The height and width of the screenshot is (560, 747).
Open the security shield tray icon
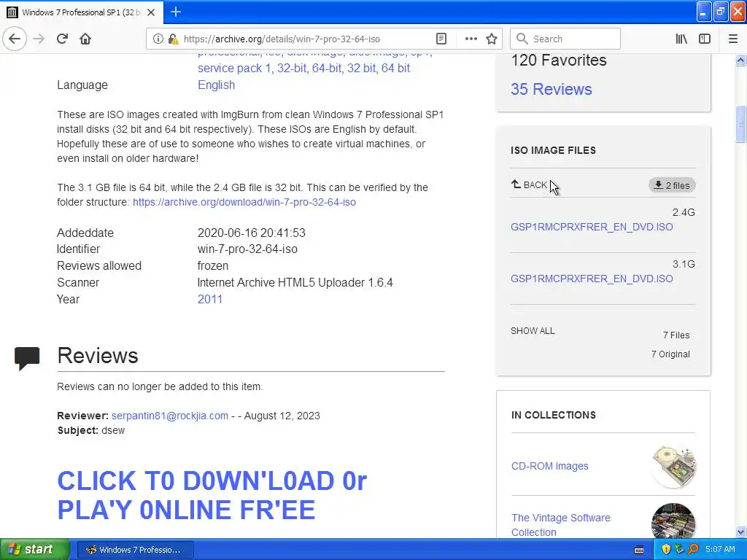666,550
